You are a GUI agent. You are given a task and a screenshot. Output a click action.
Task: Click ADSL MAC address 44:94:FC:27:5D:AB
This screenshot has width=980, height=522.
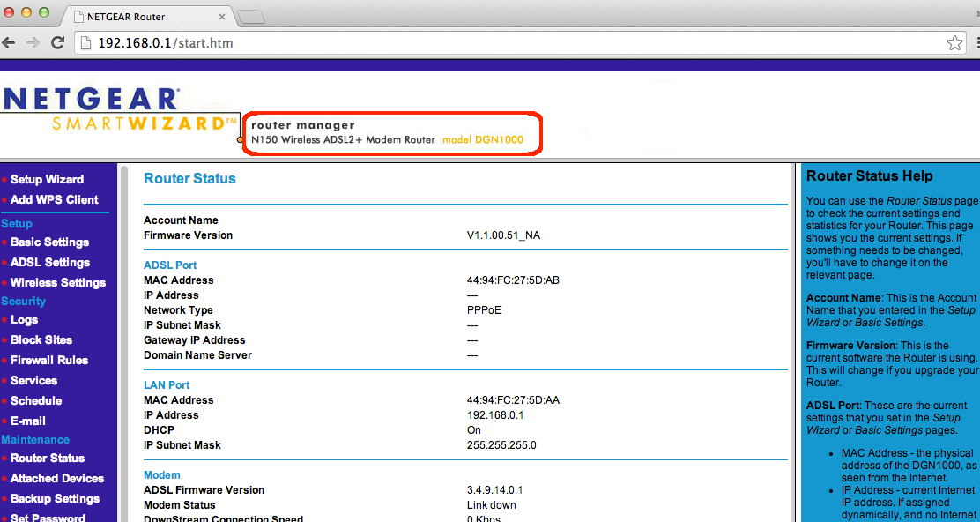(x=513, y=280)
